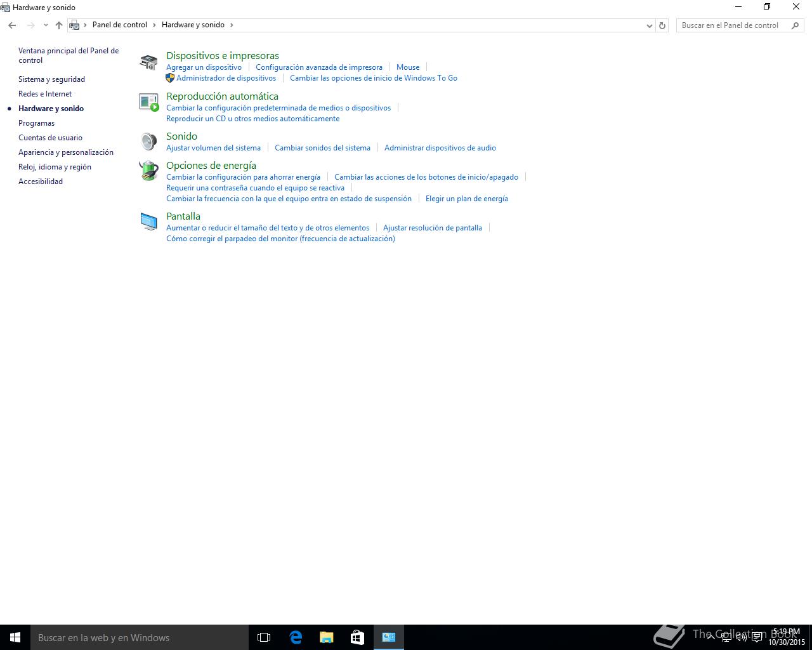Open the Windows Store from the taskbar

[357, 637]
